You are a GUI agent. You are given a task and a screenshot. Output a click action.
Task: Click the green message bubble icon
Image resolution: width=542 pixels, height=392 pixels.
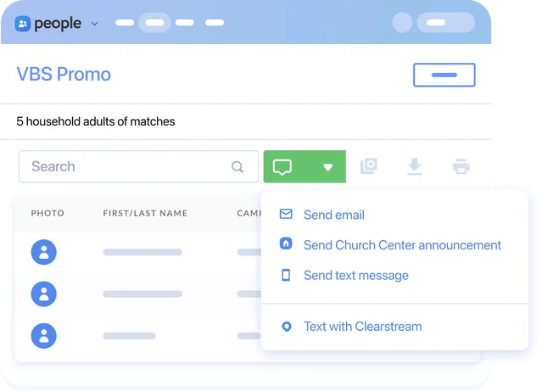click(x=282, y=166)
